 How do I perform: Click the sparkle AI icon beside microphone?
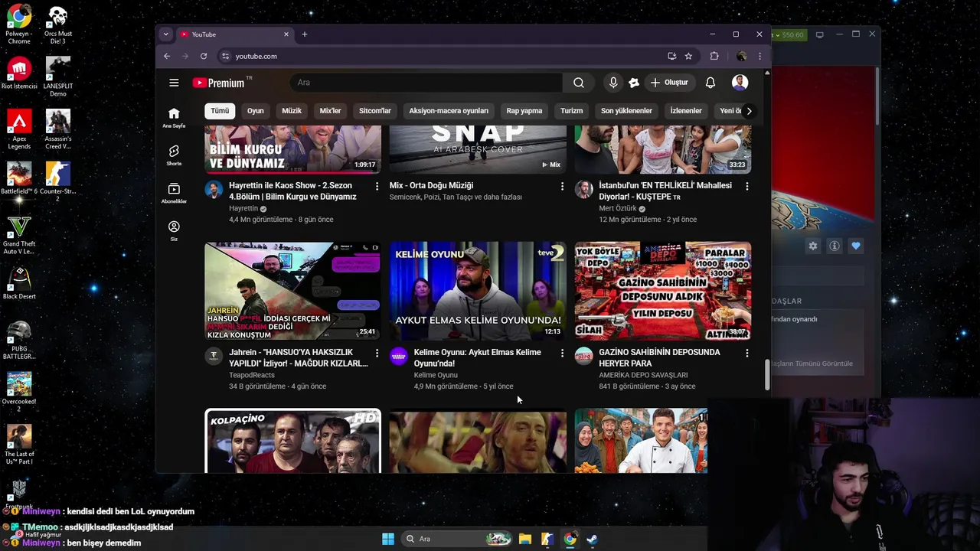pyautogui.click(x=633, y=83)
